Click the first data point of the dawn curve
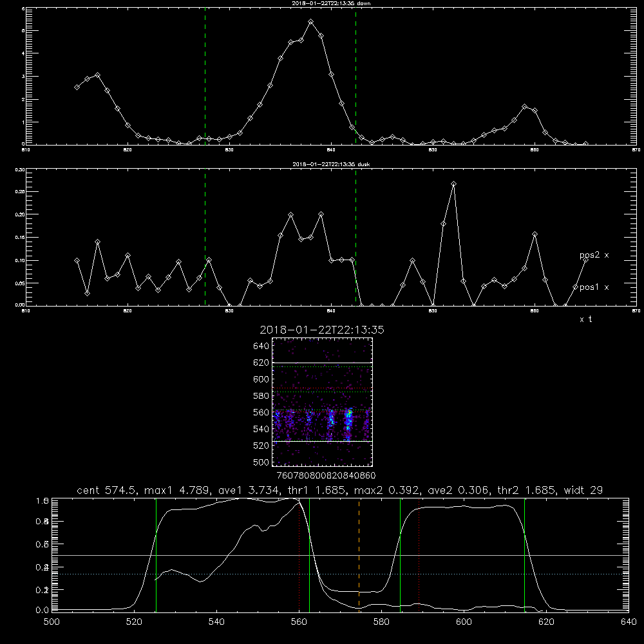This screenshot has height=644, width=644. coord(77,87)
